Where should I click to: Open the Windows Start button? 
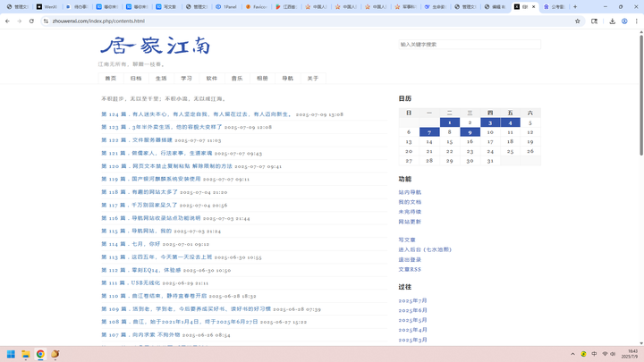click(x=11, y=354)
